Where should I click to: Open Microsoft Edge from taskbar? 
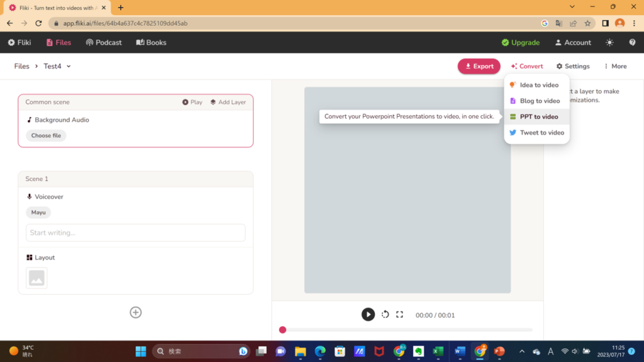pyautogui.click(x=320, y=351)
